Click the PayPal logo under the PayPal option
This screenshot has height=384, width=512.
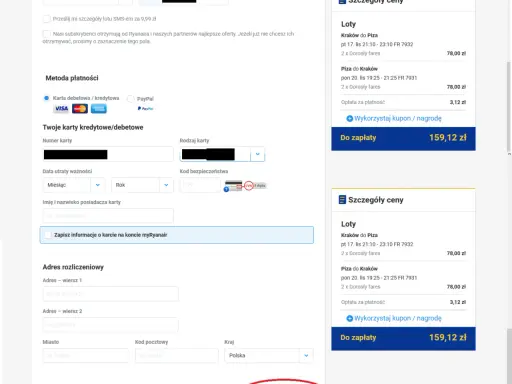pyautogui.click(x=145, y=108)
